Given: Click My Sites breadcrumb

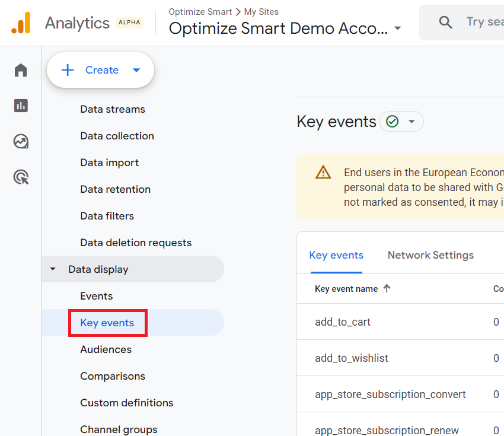Looking at the screenshot, I should pyautogui.click(x=261, y=12).
